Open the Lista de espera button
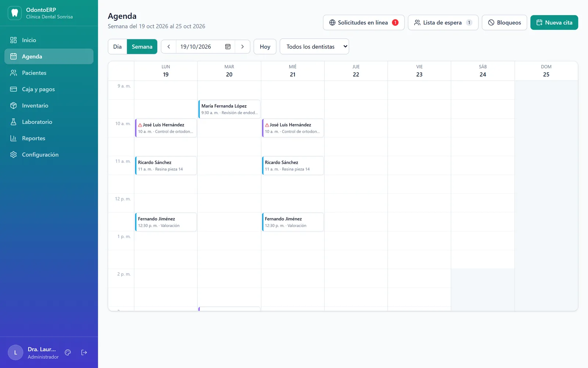This screenshot has height=368, width=588. click(443, 22)
